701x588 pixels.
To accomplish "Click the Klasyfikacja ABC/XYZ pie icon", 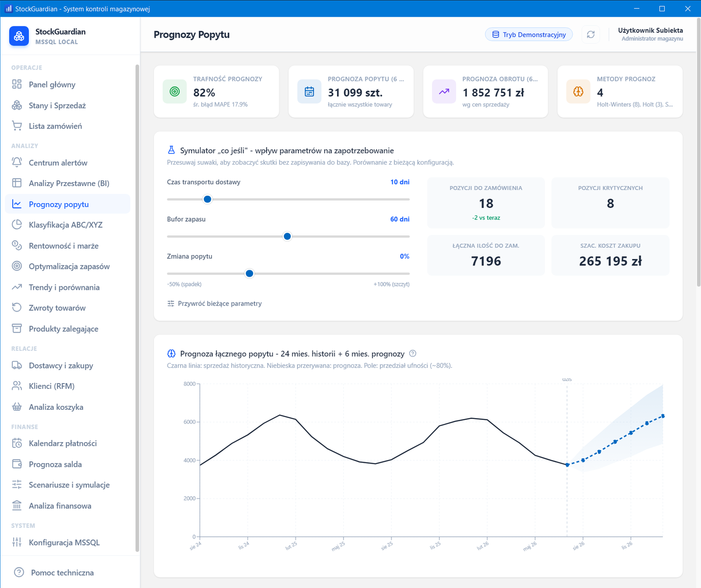I will [x=17, y=225].
